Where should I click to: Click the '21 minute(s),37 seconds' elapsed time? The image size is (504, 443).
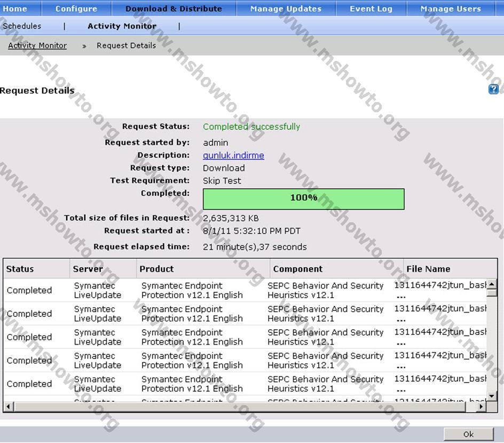[255, 247]
